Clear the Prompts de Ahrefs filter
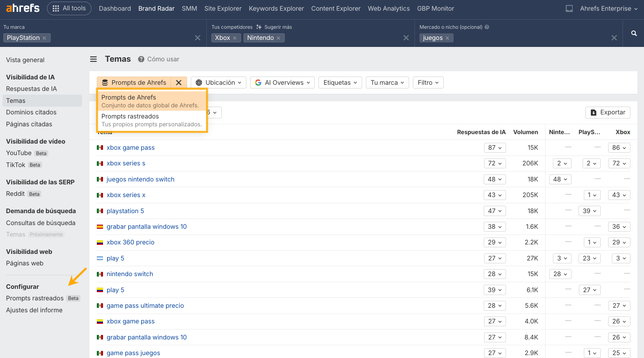This screenshot has width=644, height=358. (179, 83)
